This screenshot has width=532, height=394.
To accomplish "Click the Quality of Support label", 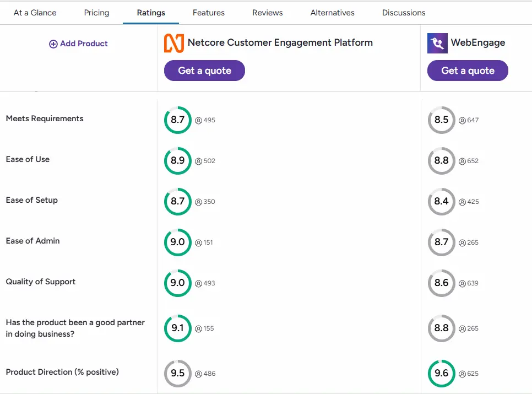I will [40, 282].
